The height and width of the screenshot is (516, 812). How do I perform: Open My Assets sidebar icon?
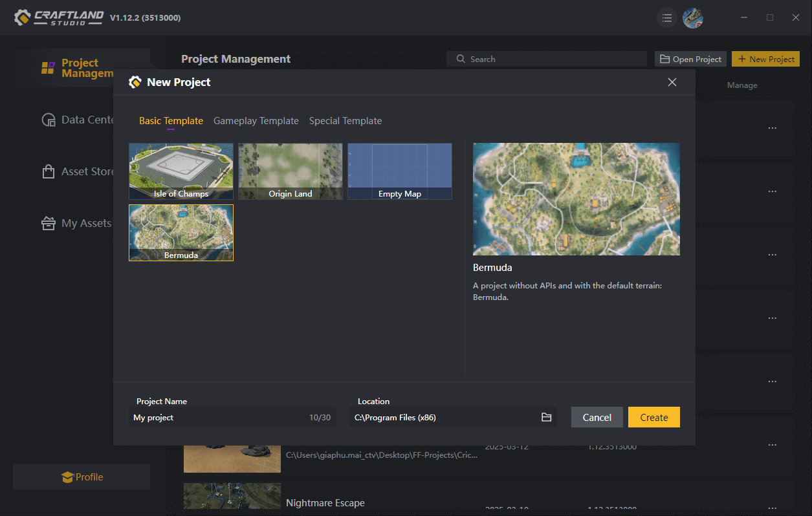[48, 223]
